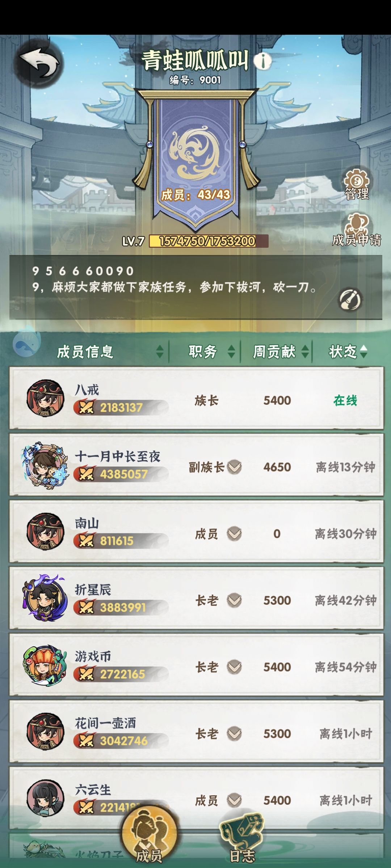Screen dimensions: 391x868
Task: Open 八戒's avatar portrait
Action: (x=45, y=398)
